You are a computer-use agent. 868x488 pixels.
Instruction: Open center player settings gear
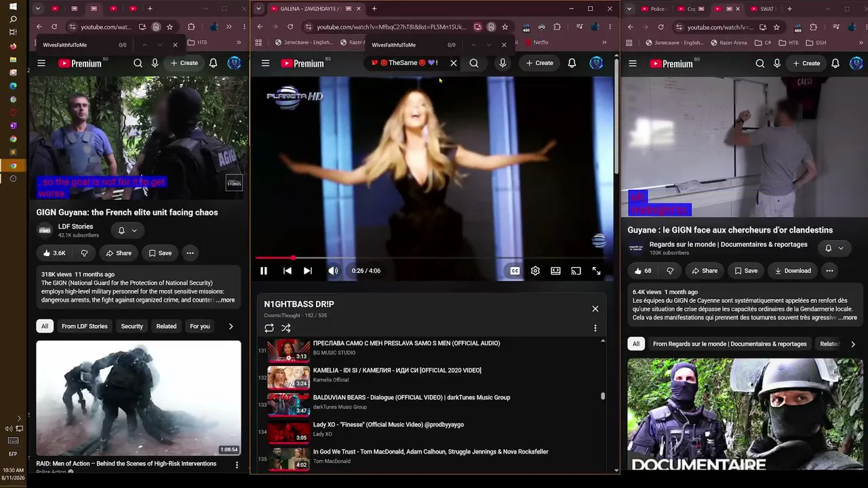click(x=535, y=270)
